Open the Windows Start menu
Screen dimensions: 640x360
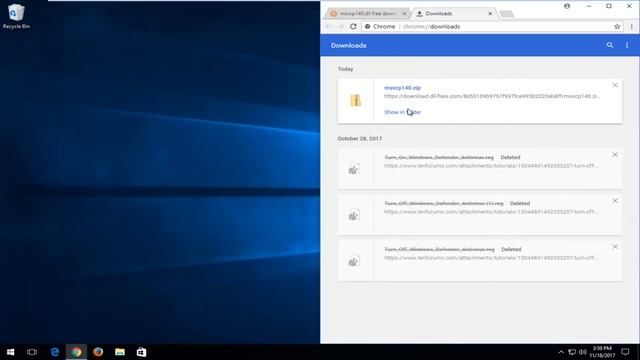pyautogui.click(x=11, y=352)
